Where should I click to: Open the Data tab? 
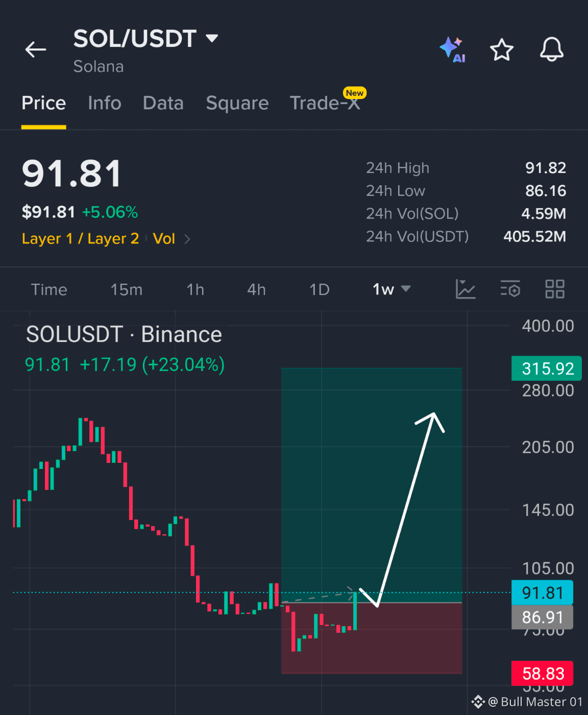pyautogui.click(x=163, y=103)
